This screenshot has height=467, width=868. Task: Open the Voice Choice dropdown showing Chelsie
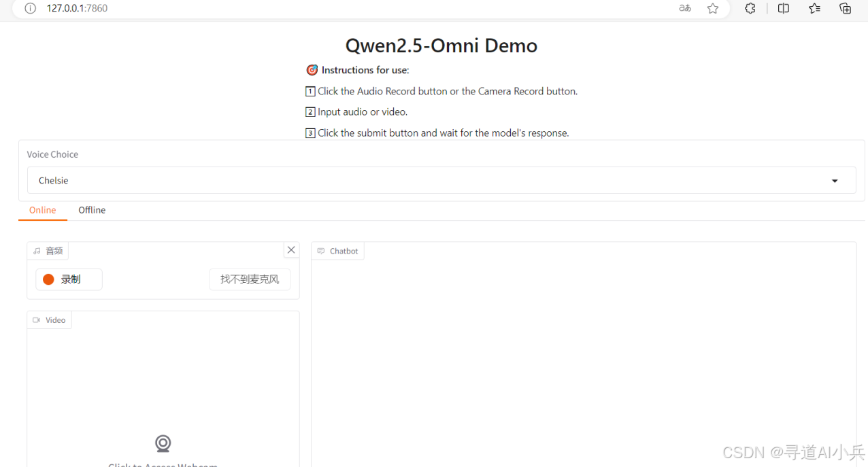coord(441,180)
